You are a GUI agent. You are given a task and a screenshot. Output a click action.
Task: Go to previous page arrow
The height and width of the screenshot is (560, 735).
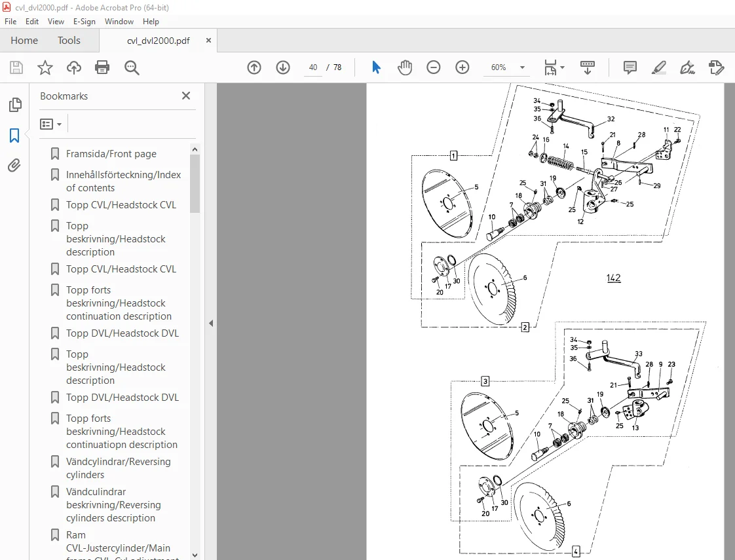(x=254, y=67)
